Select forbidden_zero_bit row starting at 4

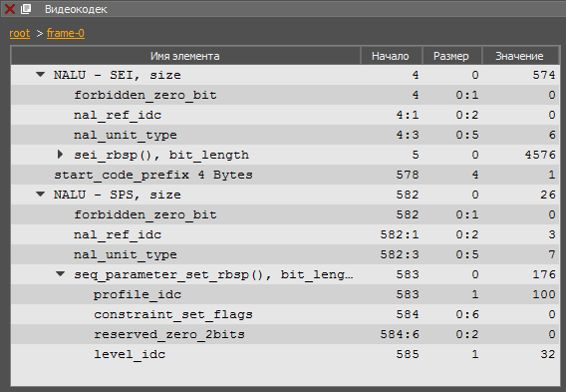[x=285, y=95]
